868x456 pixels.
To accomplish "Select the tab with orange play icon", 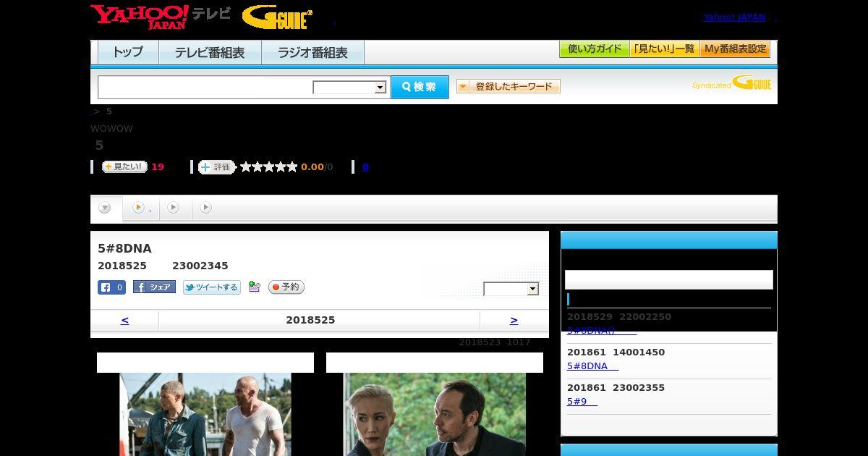I will (141, 208).
